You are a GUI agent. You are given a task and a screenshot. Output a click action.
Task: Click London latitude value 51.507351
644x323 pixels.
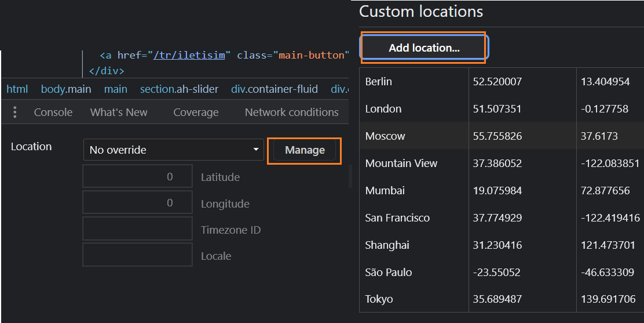pos(497,108)
